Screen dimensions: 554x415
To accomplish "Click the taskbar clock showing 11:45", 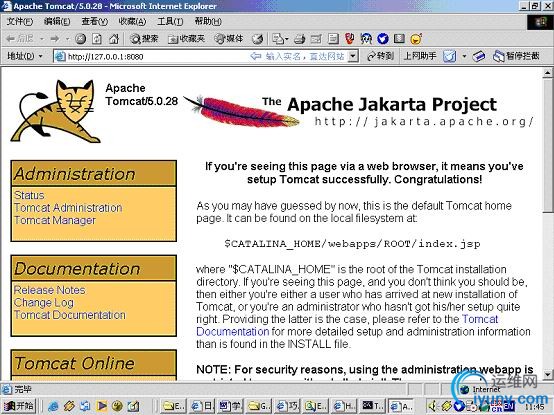I will click(x=536, y=407).
